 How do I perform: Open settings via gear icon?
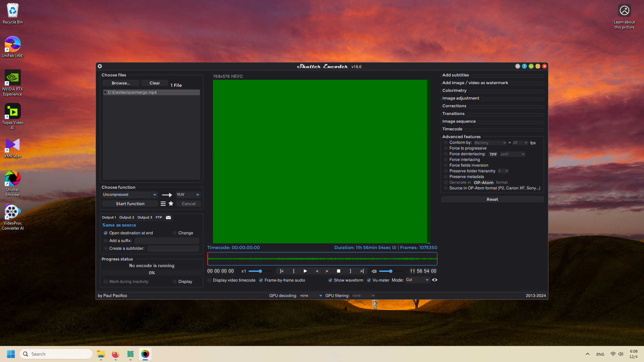pyautogui.click(x=100, y=66)
